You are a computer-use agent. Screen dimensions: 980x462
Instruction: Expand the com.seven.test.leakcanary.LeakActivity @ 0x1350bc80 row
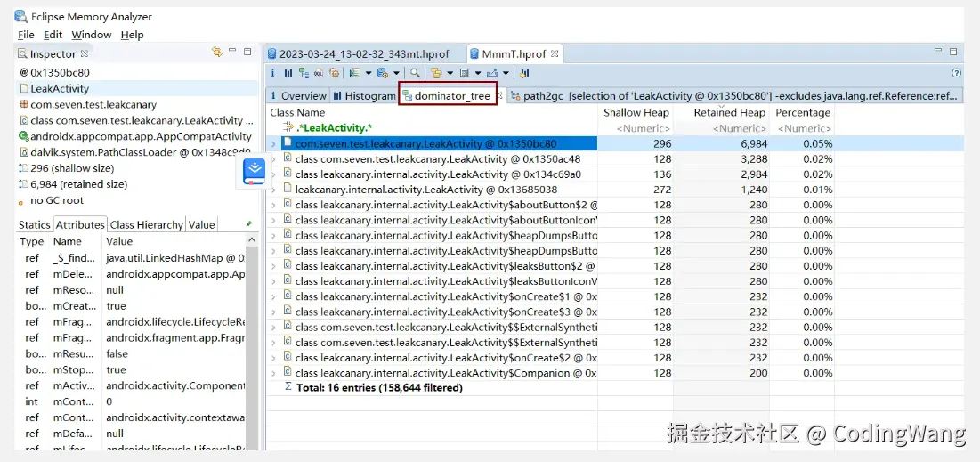(x=273, y=144)
